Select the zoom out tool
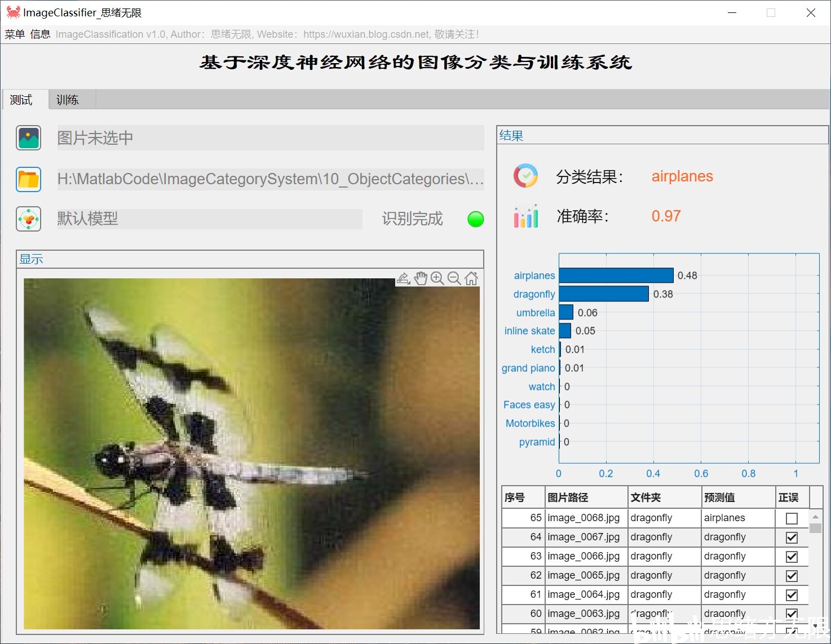Image resolution: width=831 pixels, height=644 pixels. tap(454, 278)
